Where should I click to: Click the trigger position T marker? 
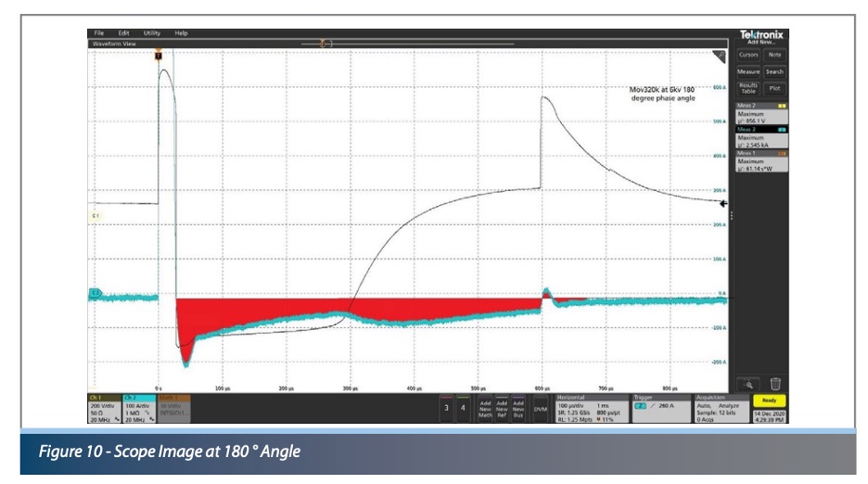(159, 55)
